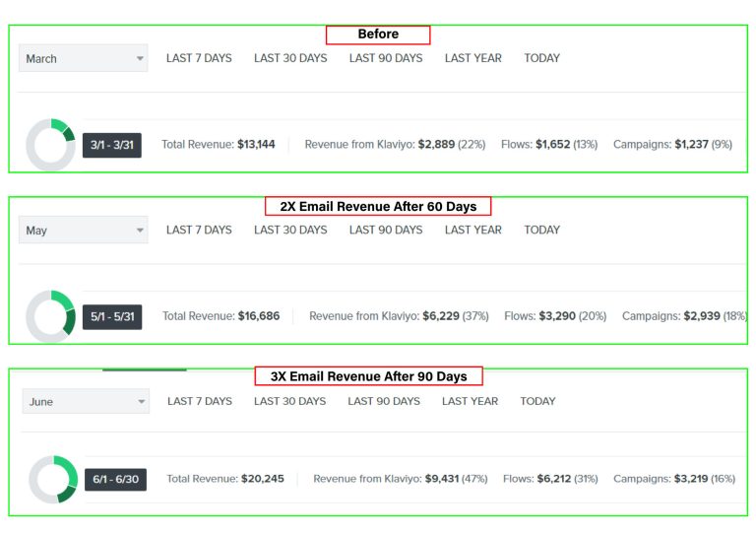Switch to LAST YEAR in the March panel

(x=472, y=58)
